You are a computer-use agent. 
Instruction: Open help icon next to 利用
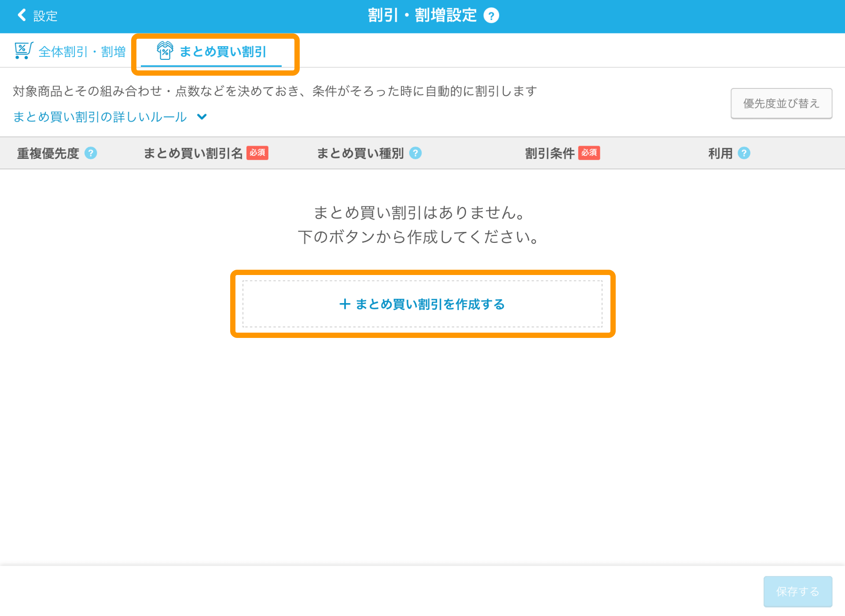tap(744, 153)
